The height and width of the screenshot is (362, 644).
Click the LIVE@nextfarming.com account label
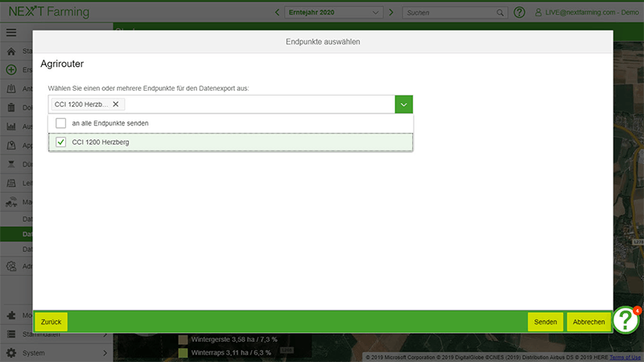tap(592, 12)
